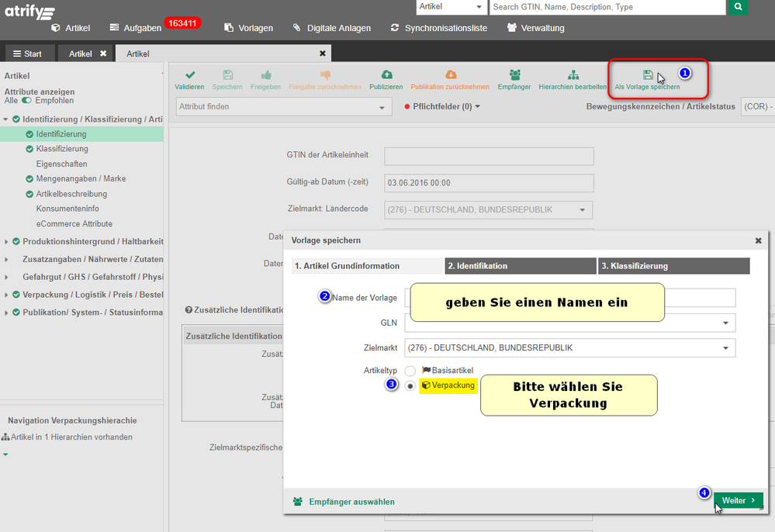Click the atrify logo

tap(30, 12)
